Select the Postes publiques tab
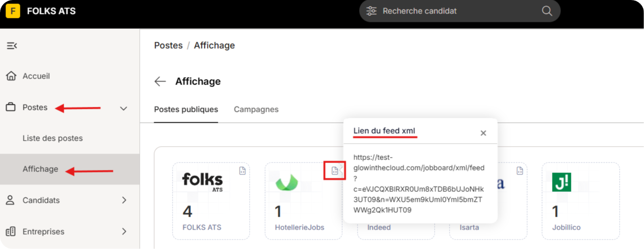Image resolution: width=644 pixels, height=249 pixels. (186, 109)
